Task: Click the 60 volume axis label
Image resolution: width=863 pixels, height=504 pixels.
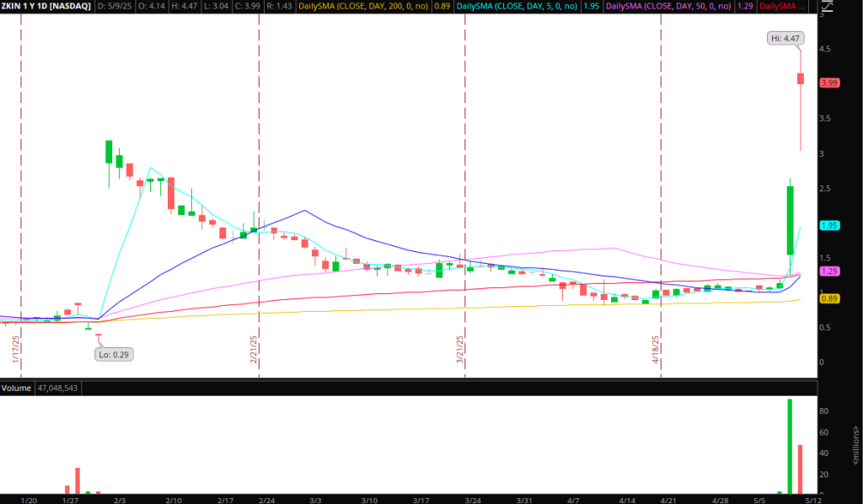Action: coord(824,432)
